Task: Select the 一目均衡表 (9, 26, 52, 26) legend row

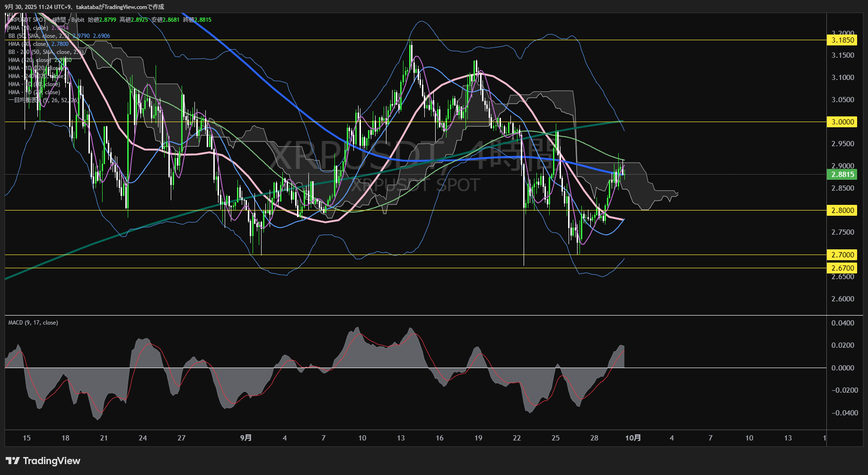Action: [43, 100]
